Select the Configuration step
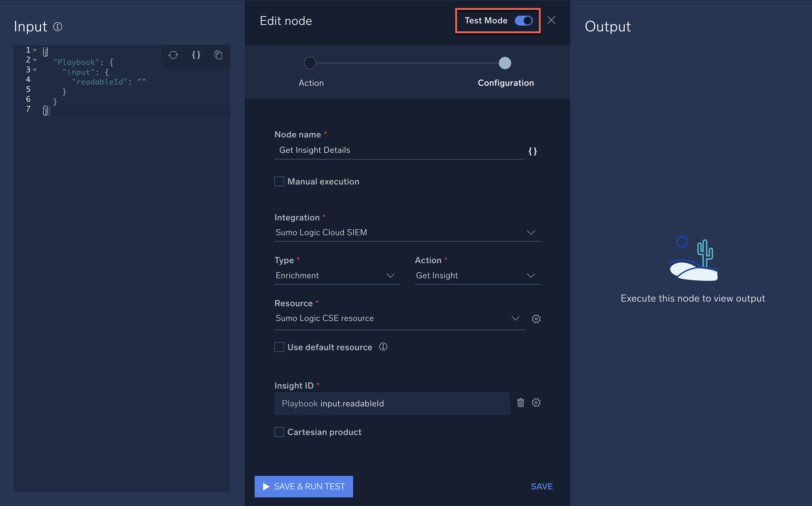The height and width of the screenshot is (506, 812). click(x=505, y=63)
